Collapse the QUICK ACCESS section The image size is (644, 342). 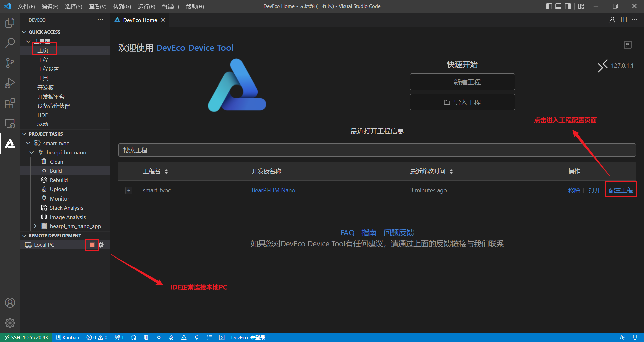tap(24, 32)
